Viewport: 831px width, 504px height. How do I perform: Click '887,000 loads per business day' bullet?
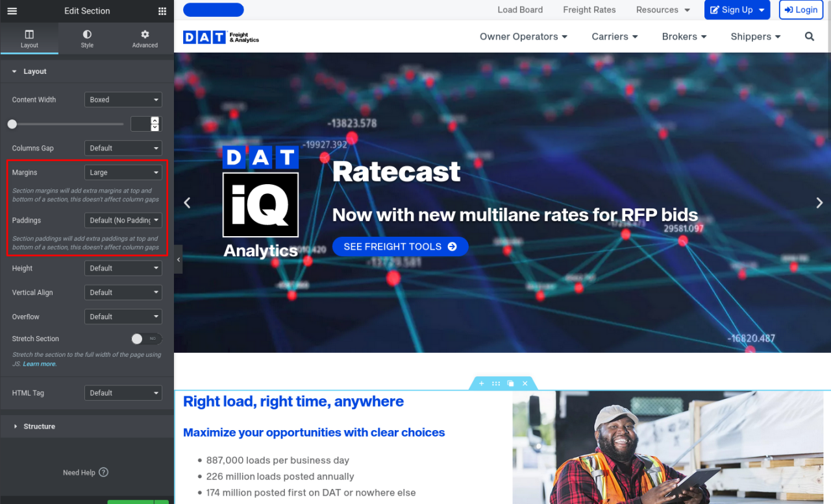[x=278, y=461]
